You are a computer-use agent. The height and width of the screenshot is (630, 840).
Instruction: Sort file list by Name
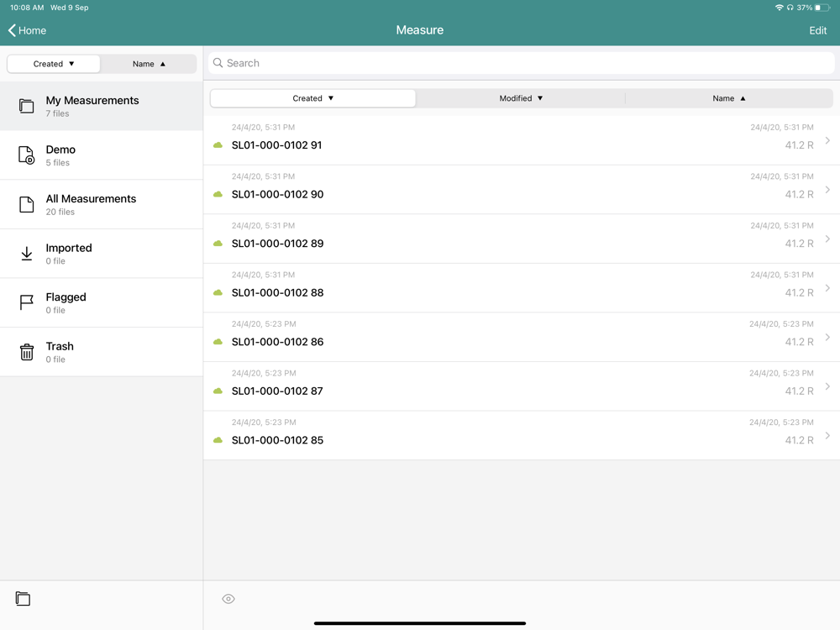point(728,98)
